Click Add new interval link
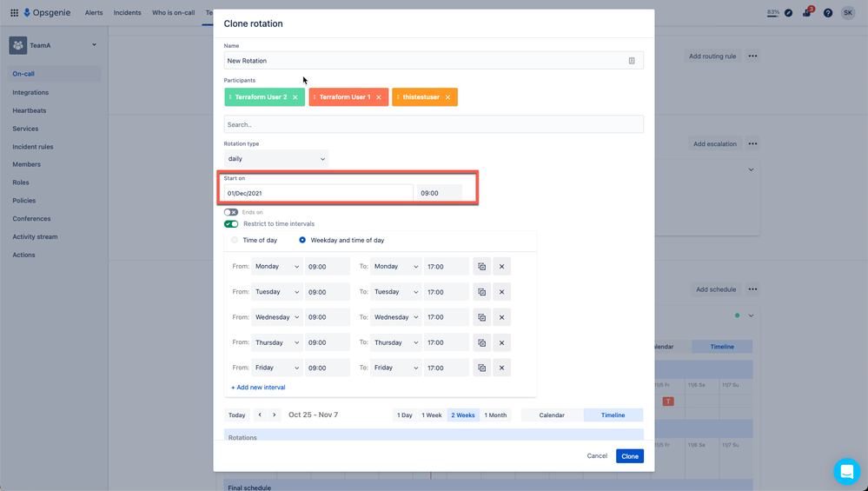 tap(258, 388)
